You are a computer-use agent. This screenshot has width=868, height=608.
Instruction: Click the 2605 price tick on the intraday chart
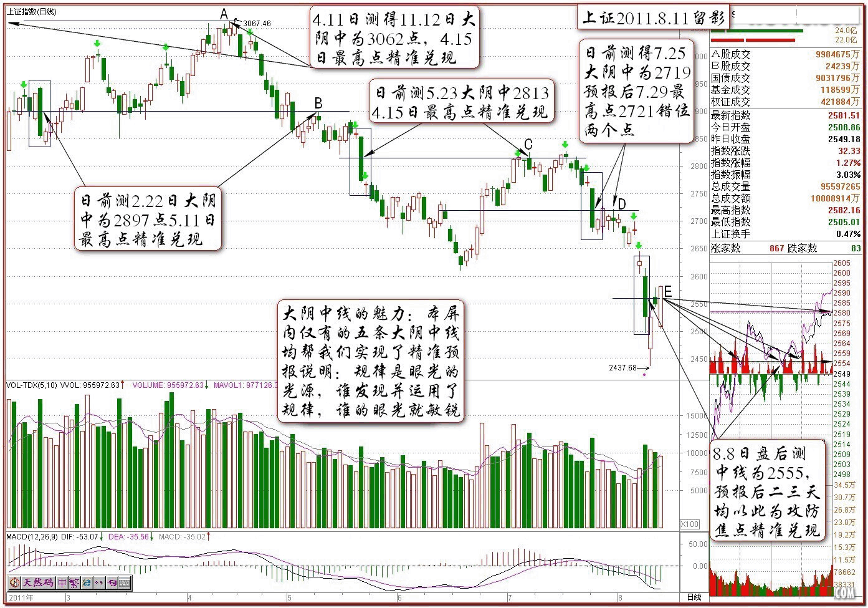(x=842, y=263)
